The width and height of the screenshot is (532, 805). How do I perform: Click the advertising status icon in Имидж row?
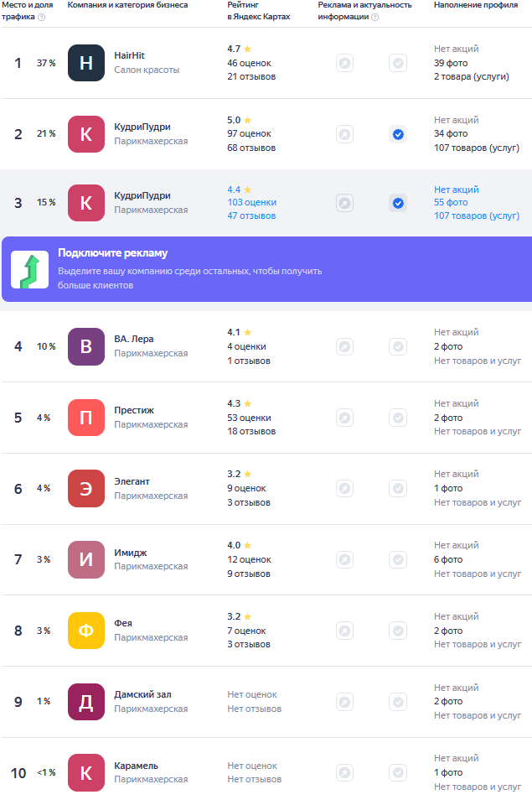(x=344, y=559)
